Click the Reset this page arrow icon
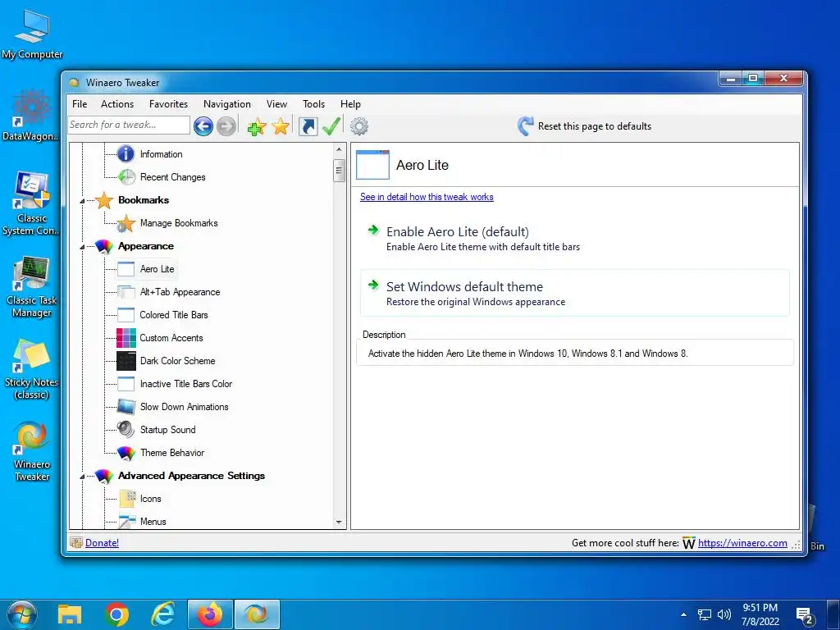 tap(526, 126)
